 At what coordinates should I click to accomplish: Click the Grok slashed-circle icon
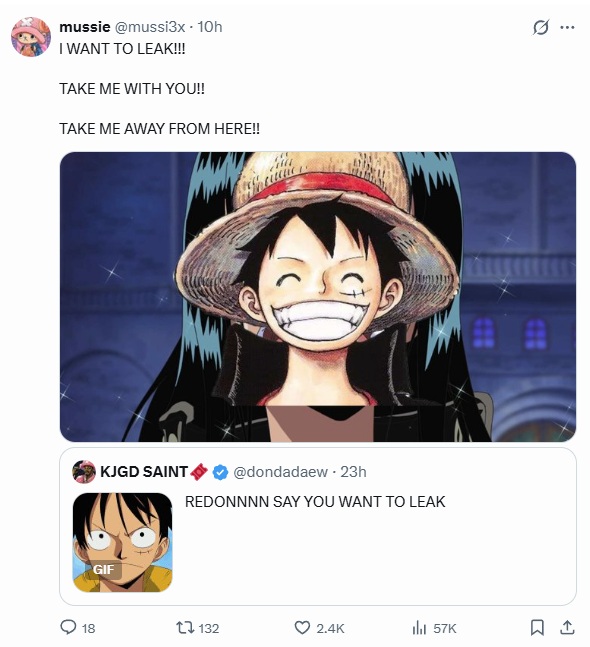(x=541, y=28)
